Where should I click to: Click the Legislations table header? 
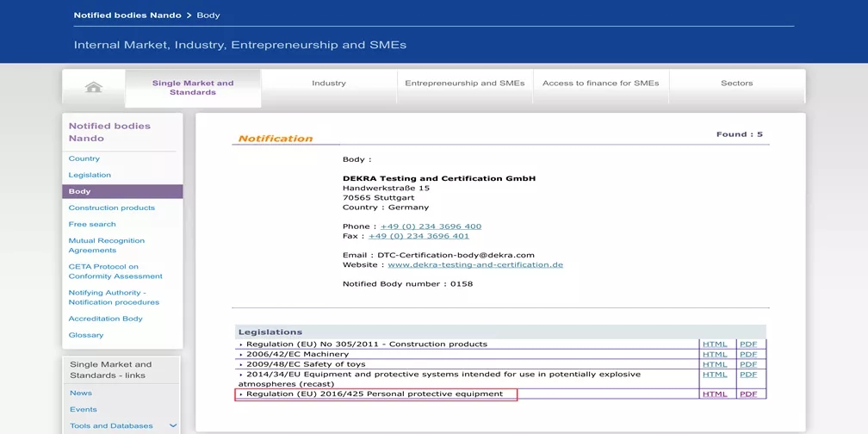(500, 332)
